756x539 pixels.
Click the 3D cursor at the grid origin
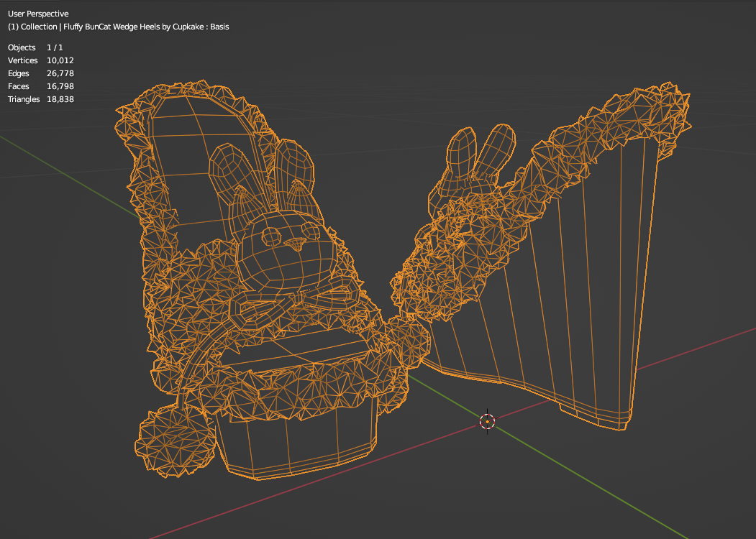(x=488, y=421)
